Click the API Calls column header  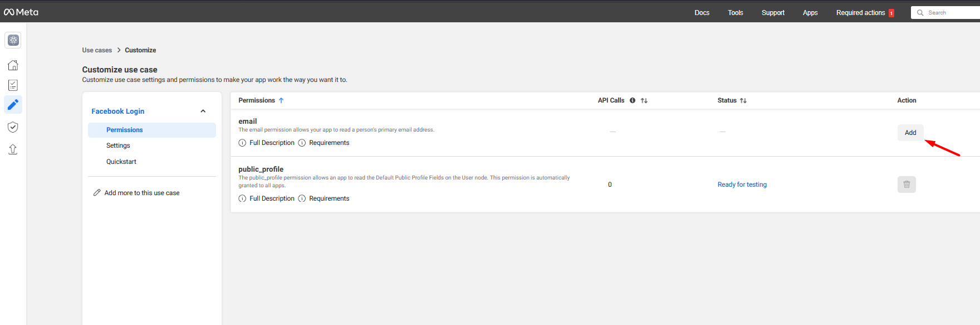coord(611,100)
